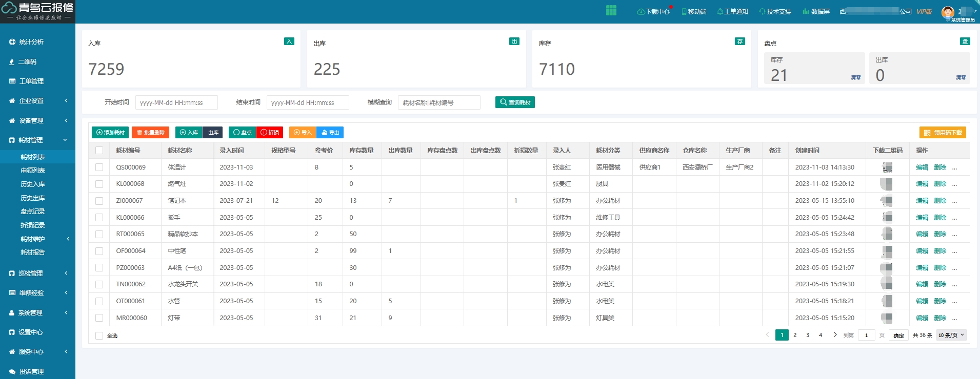
Task: Open the 10 条/页 page size dropdown
Action: coord(951,335)
